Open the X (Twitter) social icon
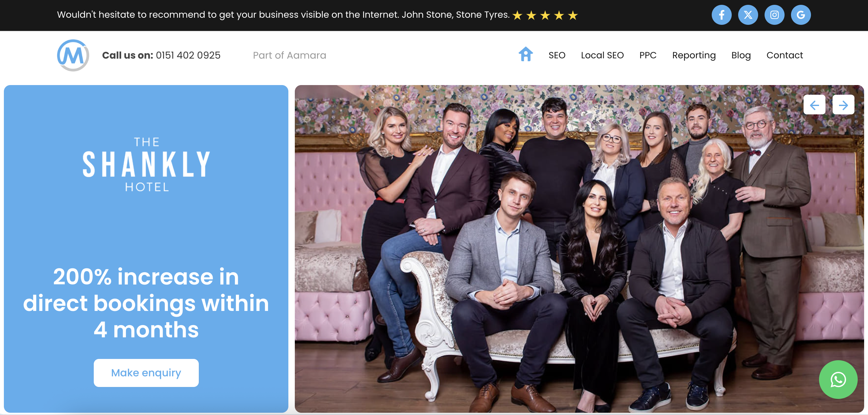 tap(748, 15)
